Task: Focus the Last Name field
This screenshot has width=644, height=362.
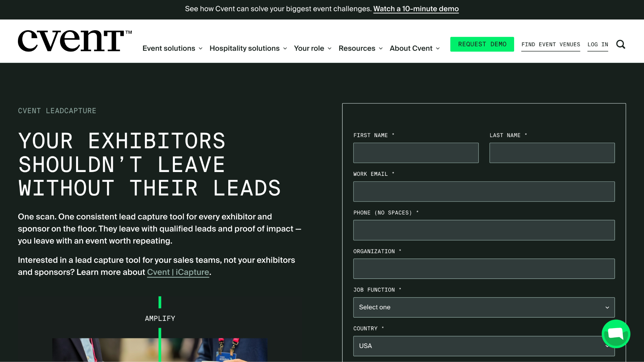Action: tap(552, 153)
